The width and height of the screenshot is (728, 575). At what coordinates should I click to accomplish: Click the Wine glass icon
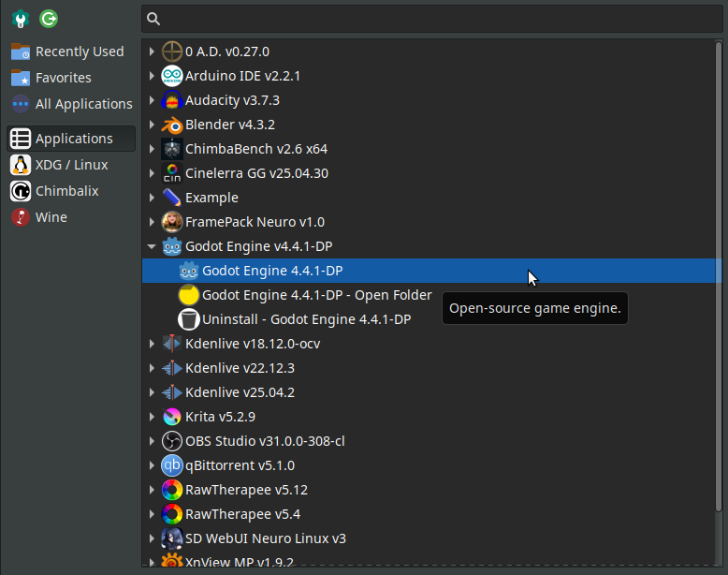21,217
